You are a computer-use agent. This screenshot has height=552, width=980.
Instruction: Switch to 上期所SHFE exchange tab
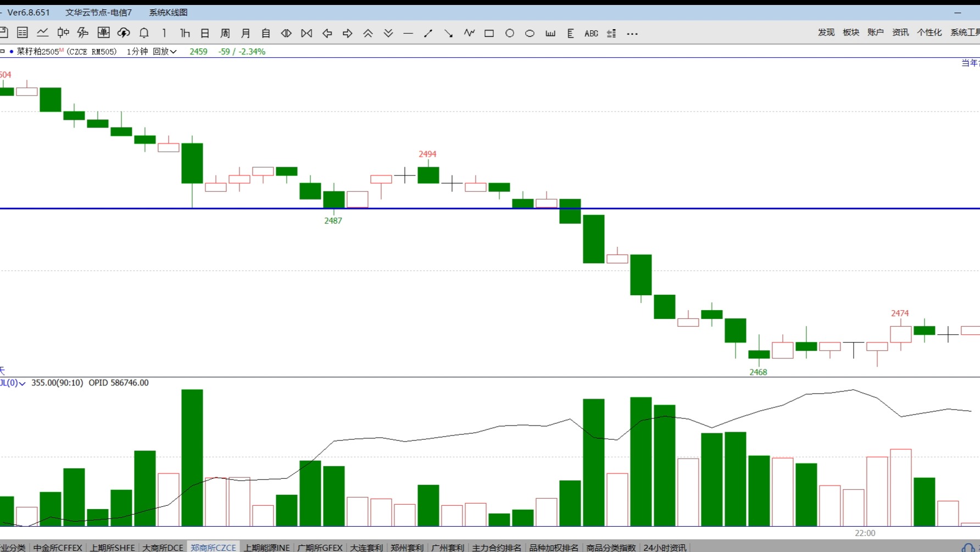click(x=113, y=548)
